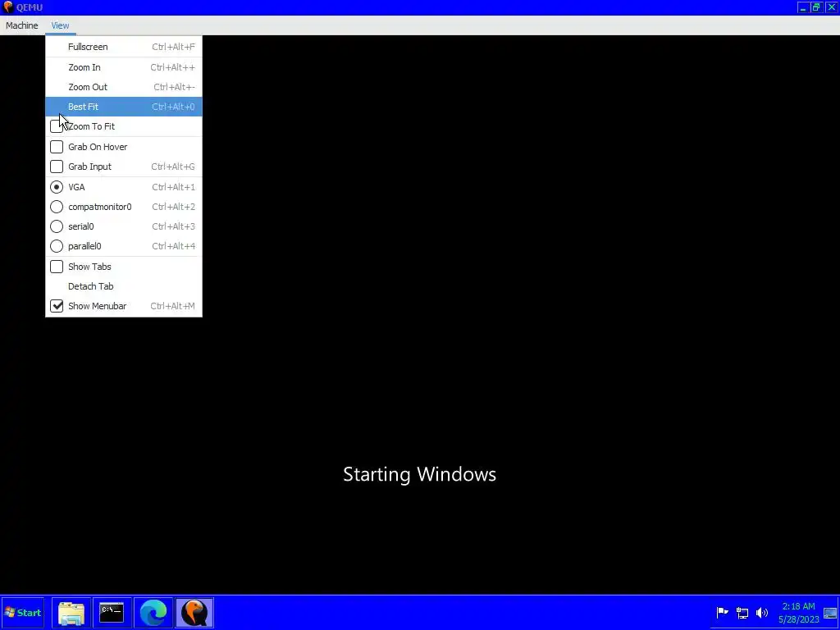Click the Windows Start button
This screenshot has width=840, height=630.
click(x=22, y=613)
